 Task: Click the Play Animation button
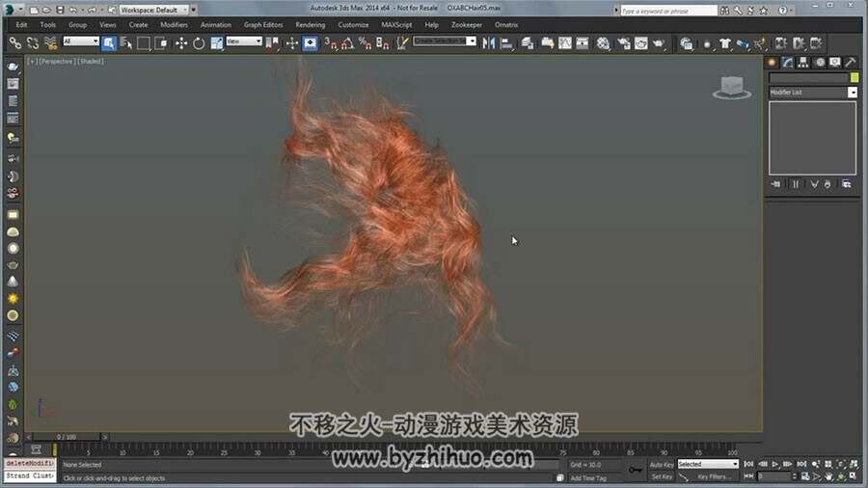pos(775,464)
